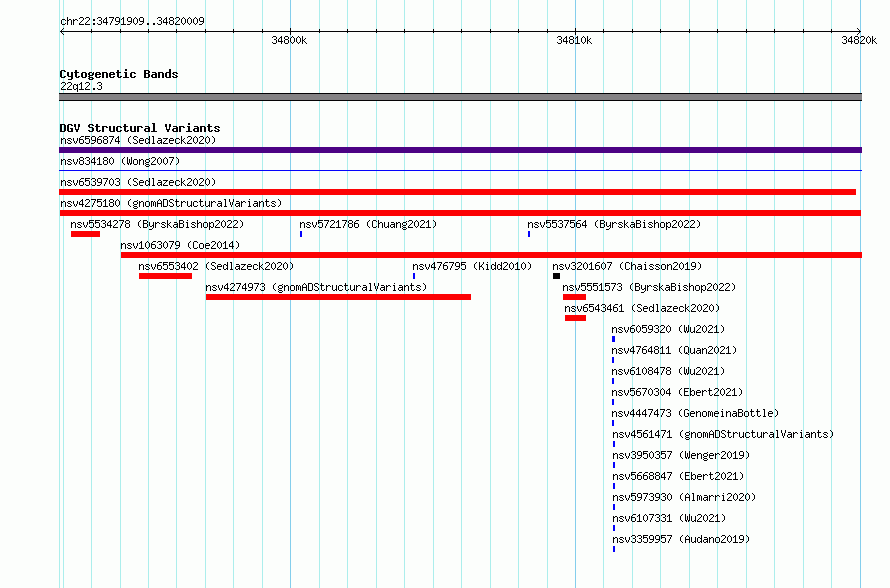The height and width of the screenshot is (588, 890).
Task: Click the blue marker under nsv5670304
Action: click(613, 402)
